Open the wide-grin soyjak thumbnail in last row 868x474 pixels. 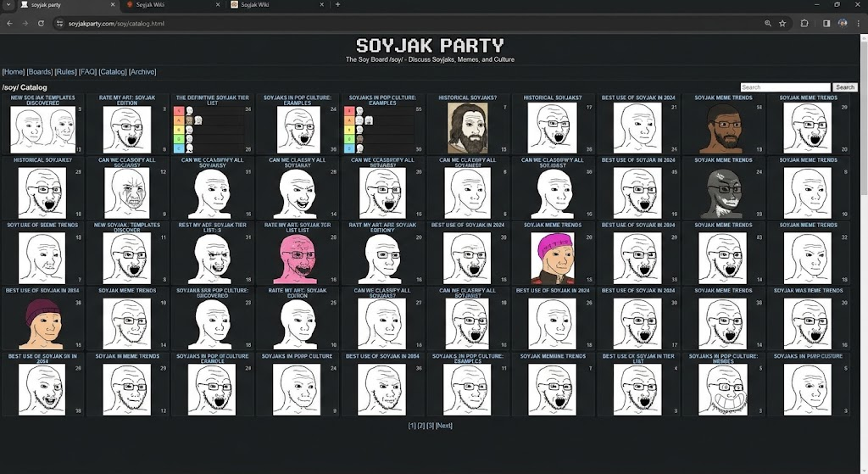click(x=723, y=389)
